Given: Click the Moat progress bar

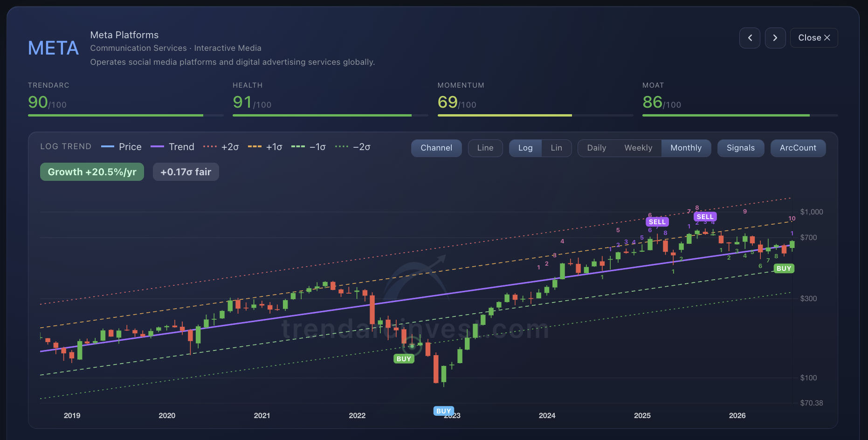Looking at the screenshot, I should coord(740,115).
